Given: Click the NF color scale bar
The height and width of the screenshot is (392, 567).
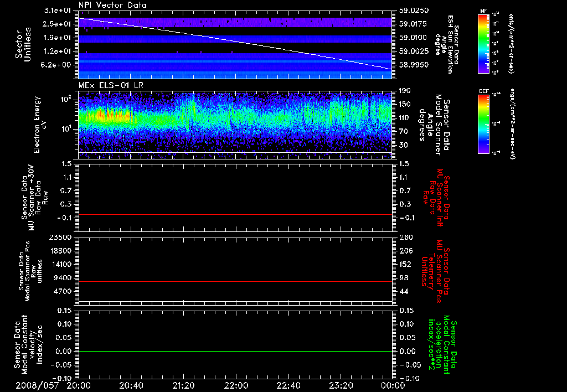Looking at the screenshot, I should (485, 43).
